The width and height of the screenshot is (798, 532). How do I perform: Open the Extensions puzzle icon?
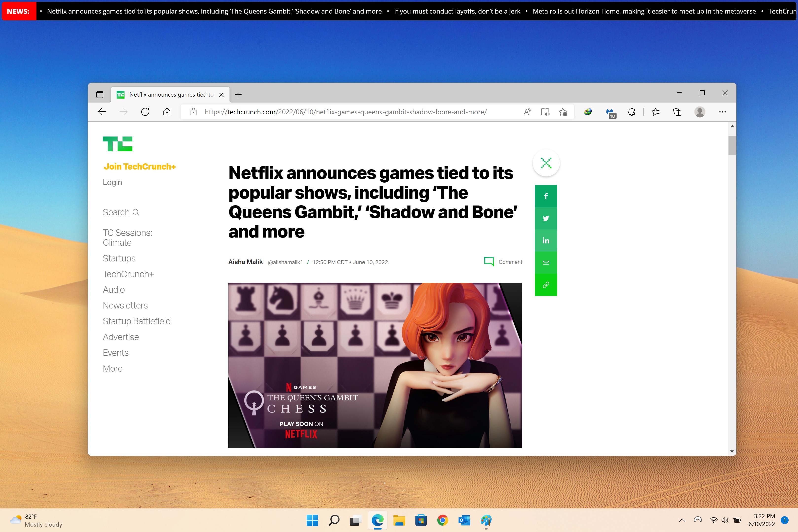point(631,112)
